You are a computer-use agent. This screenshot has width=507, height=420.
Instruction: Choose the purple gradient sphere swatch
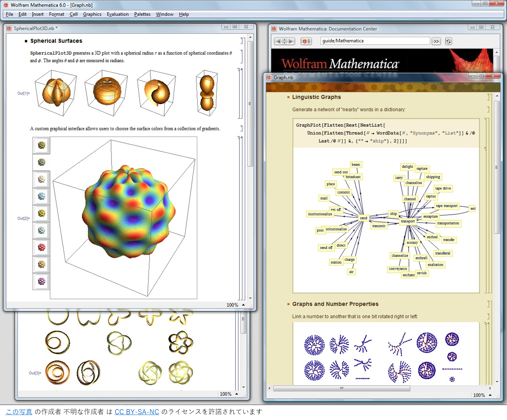click(x=41, y=281)
